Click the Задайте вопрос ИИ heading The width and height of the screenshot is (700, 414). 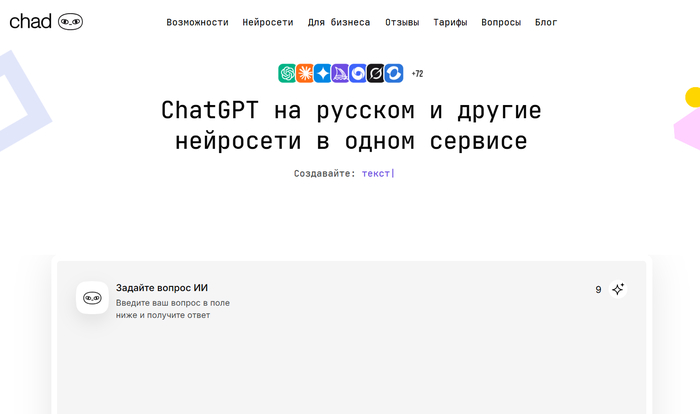[x=162, y=288]
